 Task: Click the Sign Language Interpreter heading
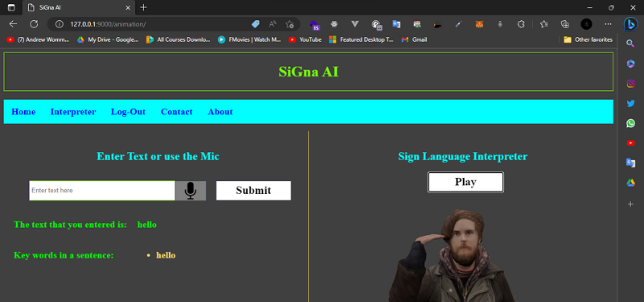tap(462, 156)
